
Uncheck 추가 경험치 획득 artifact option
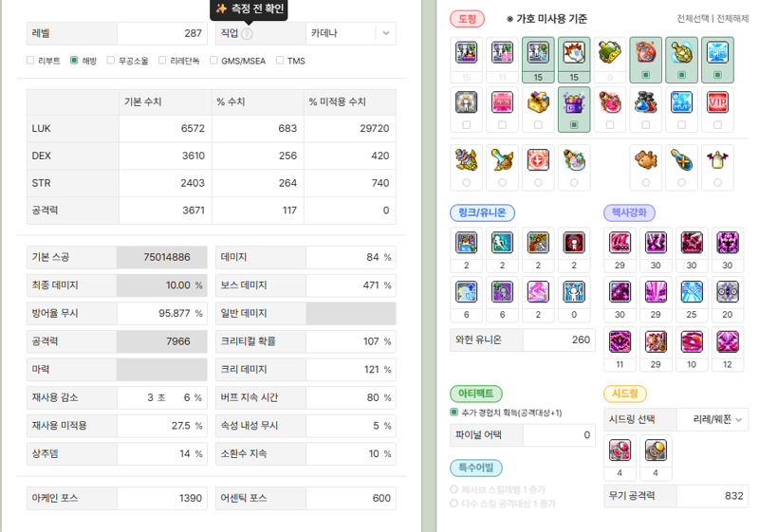tap(454, 413)
